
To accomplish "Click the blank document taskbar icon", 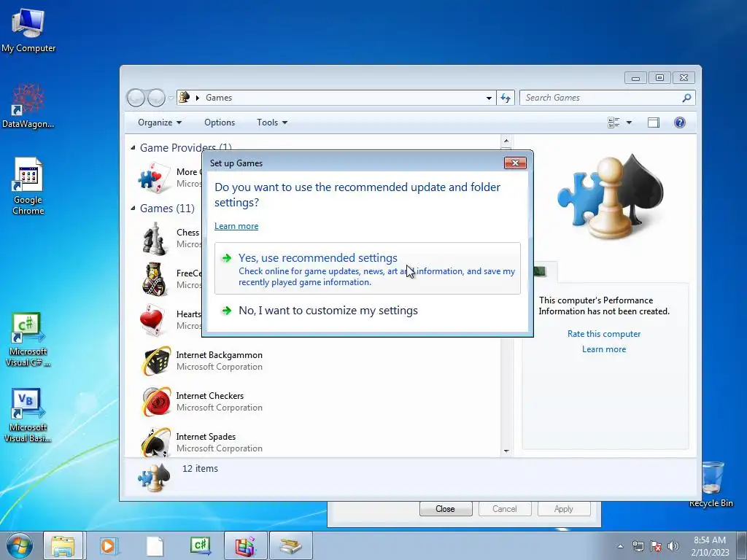I will click(155, 545).
